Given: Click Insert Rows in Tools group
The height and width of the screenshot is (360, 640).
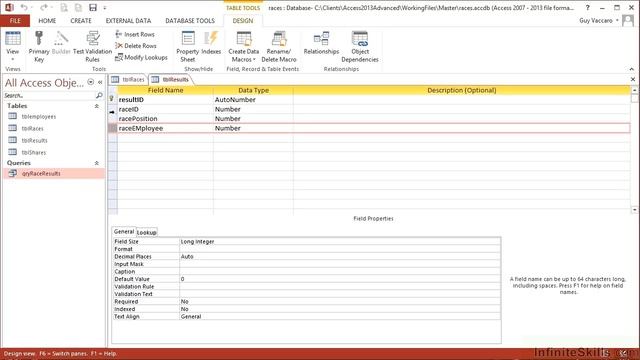Looking at the screenshot, I should pos(135,34).
